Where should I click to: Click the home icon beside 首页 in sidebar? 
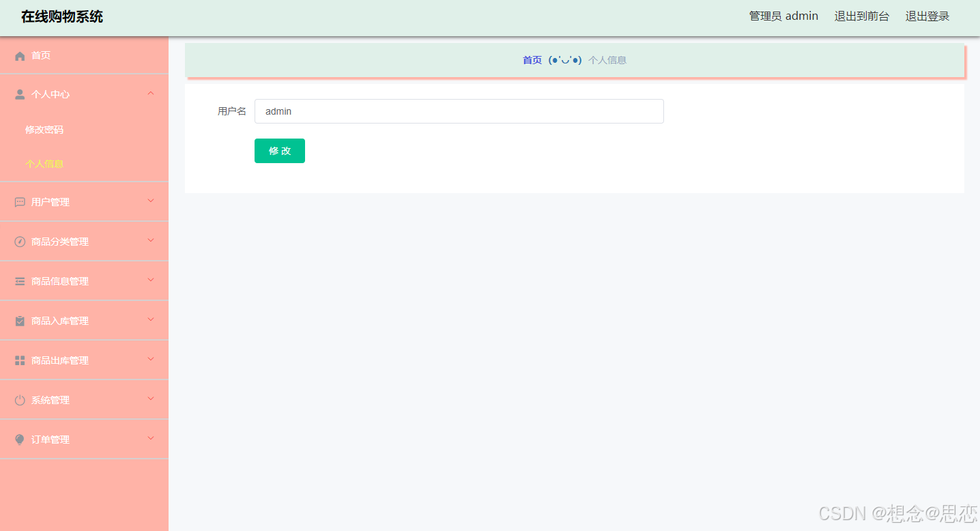point(20,56)
